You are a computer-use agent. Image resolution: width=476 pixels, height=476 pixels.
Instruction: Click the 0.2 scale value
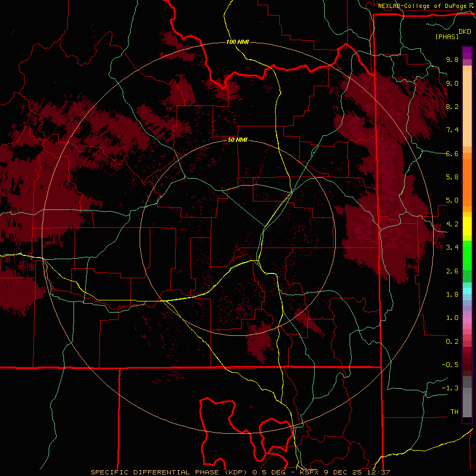click(x=452, y=342)
